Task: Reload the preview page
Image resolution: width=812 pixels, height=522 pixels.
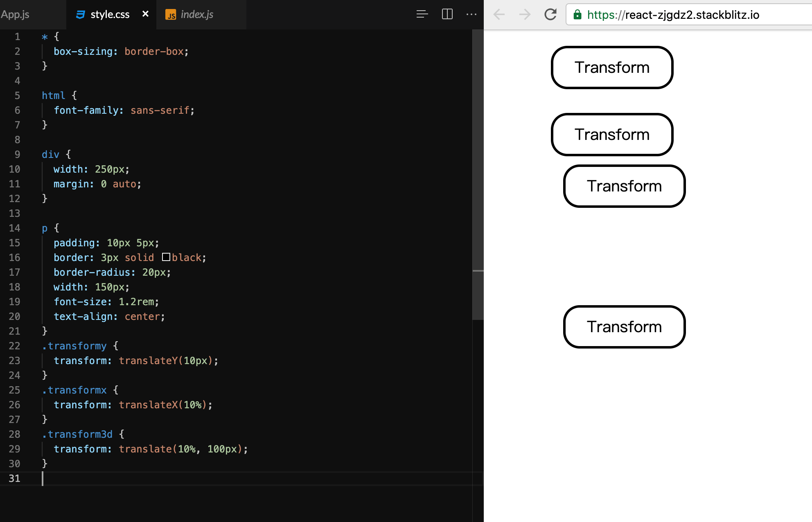Action: (x=550, y=15)
